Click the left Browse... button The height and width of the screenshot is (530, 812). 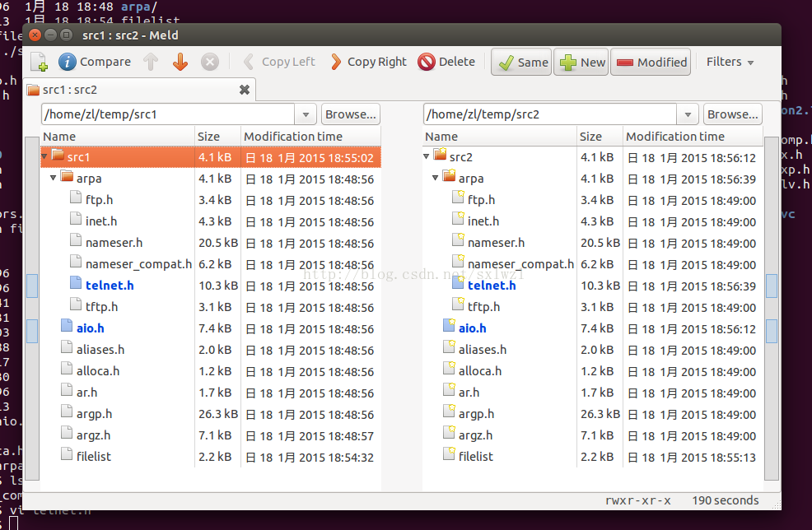tap(351, 114)
